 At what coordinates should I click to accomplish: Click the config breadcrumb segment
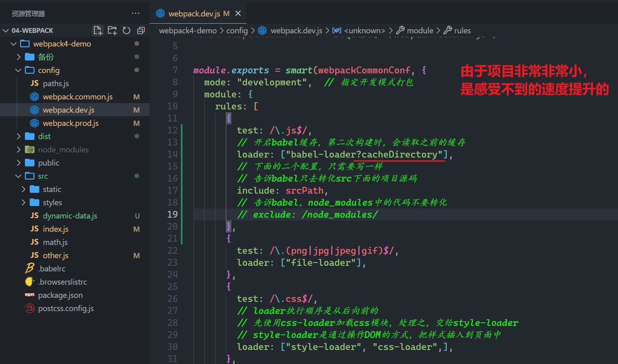237,30
